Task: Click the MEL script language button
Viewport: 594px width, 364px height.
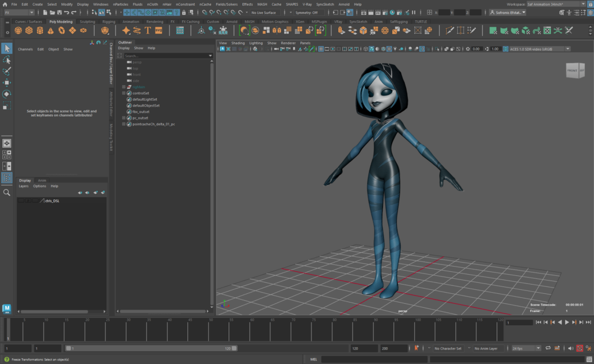Action: pos(314,359)
